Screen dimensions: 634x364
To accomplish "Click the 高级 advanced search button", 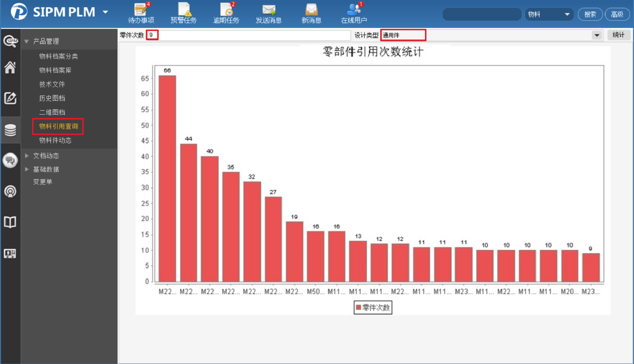I will point(617,14).
